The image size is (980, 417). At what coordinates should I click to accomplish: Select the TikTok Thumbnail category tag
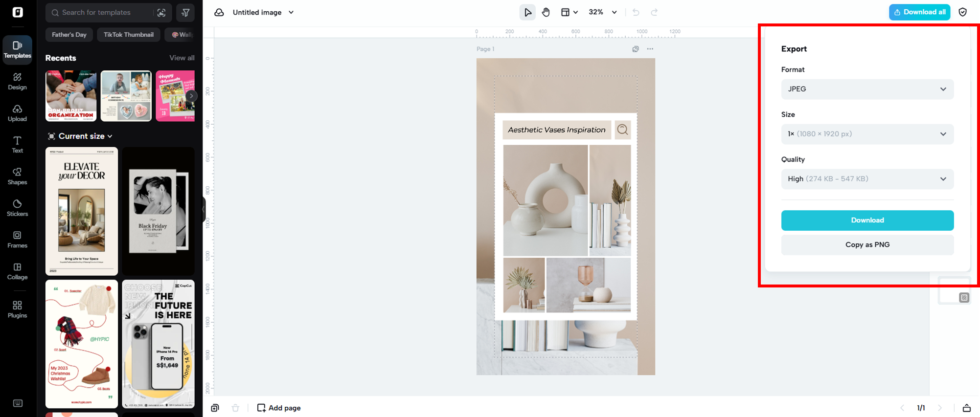tap(129, 35)
